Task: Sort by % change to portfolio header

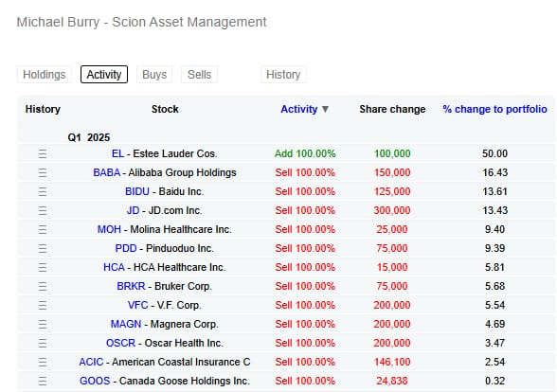Action: click(x=494, y=109)
